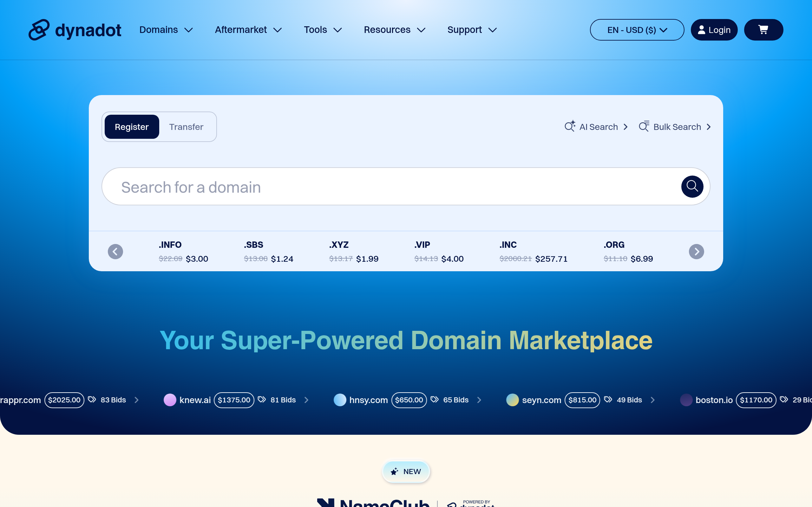Open the Tools menu
Viewport: 812px width, 507px height.
[323, 30]
